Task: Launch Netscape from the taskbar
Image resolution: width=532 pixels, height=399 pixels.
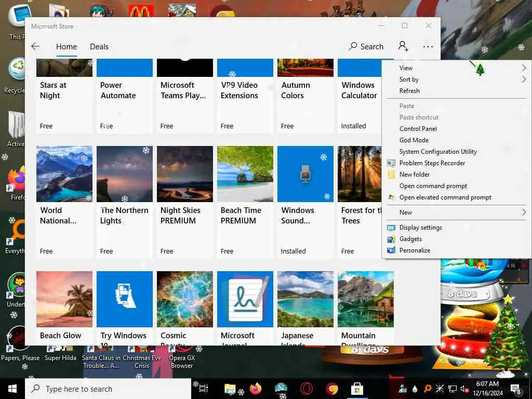Action: [x=281, y=389]
